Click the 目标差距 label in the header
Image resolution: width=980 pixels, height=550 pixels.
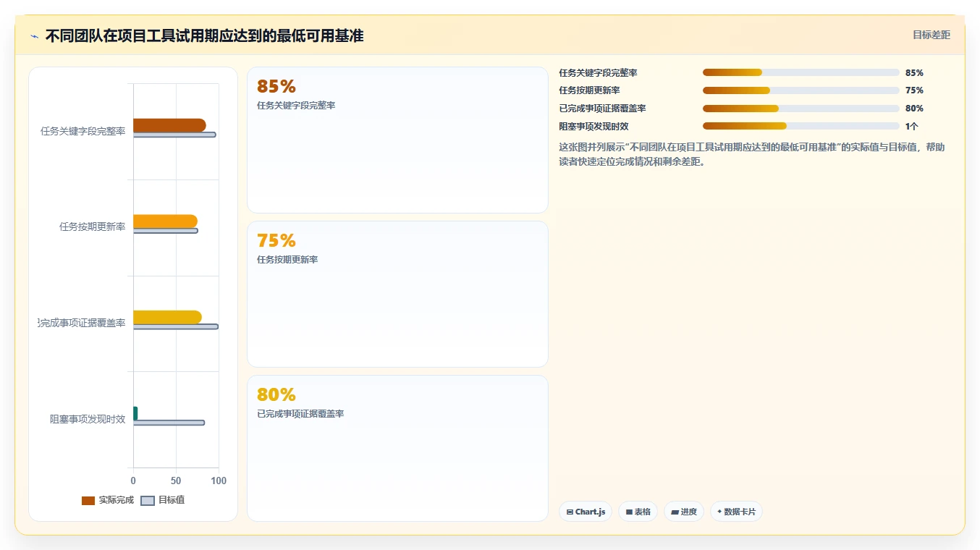[932, 35]
